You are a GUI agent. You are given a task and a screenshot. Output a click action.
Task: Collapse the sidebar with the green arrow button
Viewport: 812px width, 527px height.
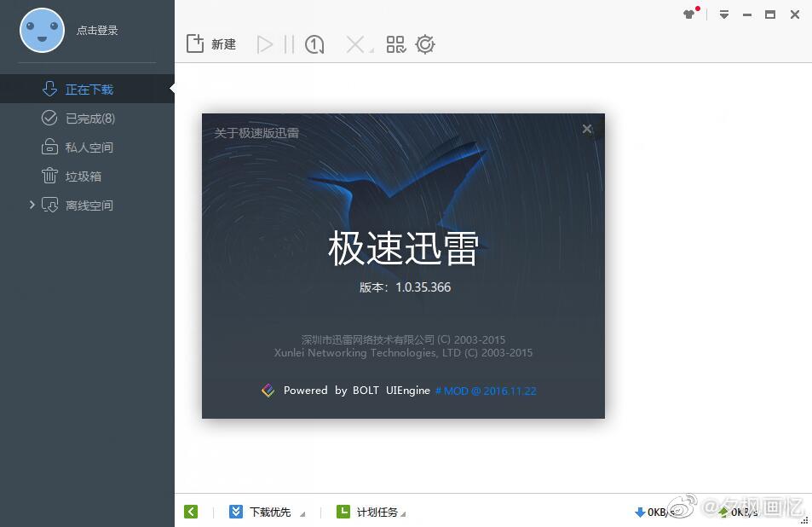point(191,512)
